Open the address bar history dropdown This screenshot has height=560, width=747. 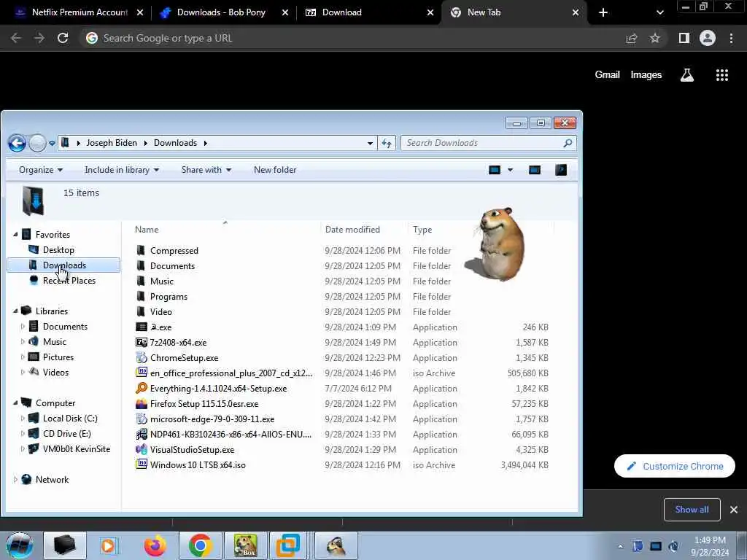[370, 143]
